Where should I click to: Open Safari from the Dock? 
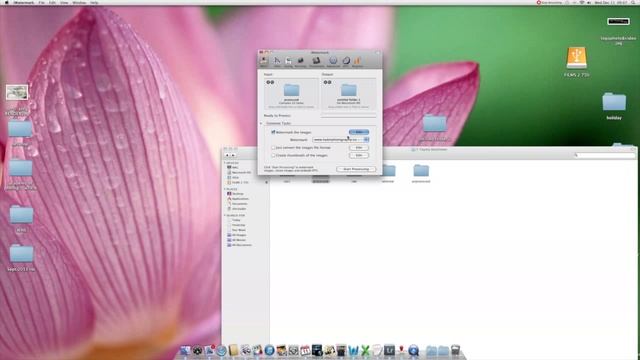point(221,351)
